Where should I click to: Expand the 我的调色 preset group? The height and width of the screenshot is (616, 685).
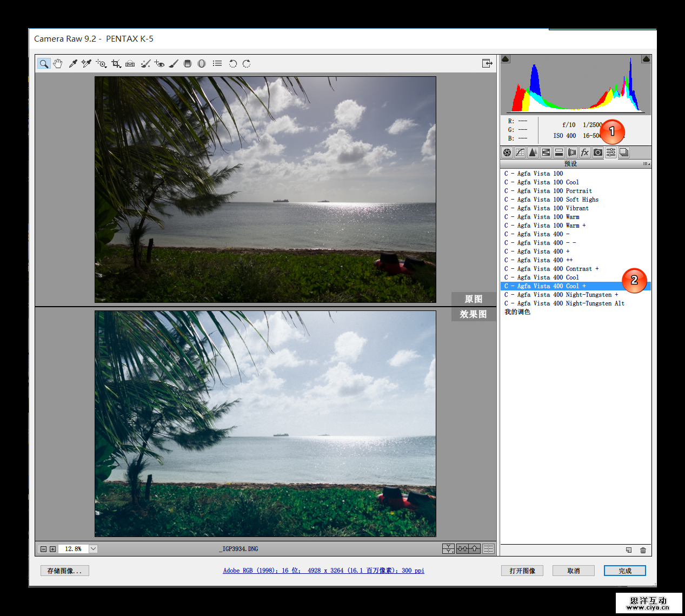coord(517,312)
